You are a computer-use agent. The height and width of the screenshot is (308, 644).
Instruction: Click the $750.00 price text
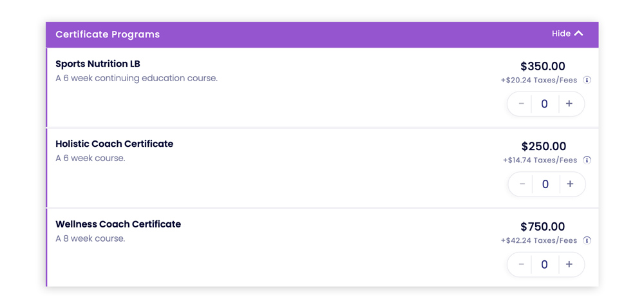click(x=542, y=227)
